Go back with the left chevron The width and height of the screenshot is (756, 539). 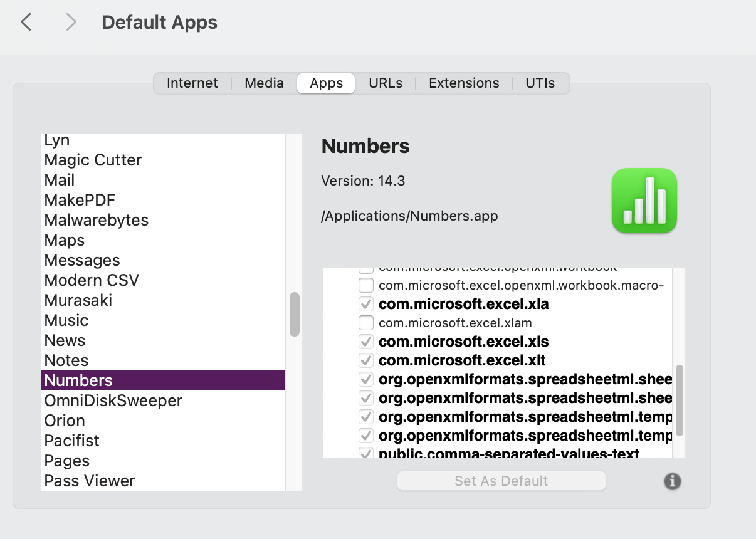(x=26, y=23)
